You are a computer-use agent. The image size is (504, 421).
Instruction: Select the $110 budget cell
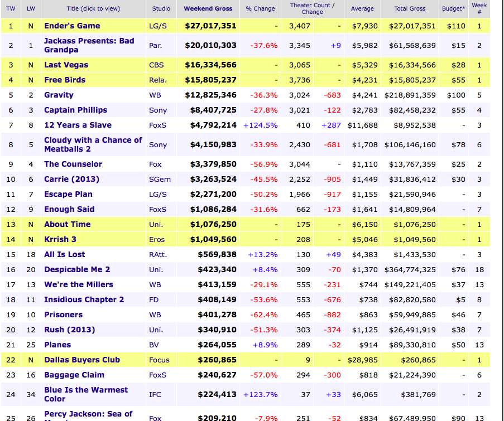[x=456, y=26]
